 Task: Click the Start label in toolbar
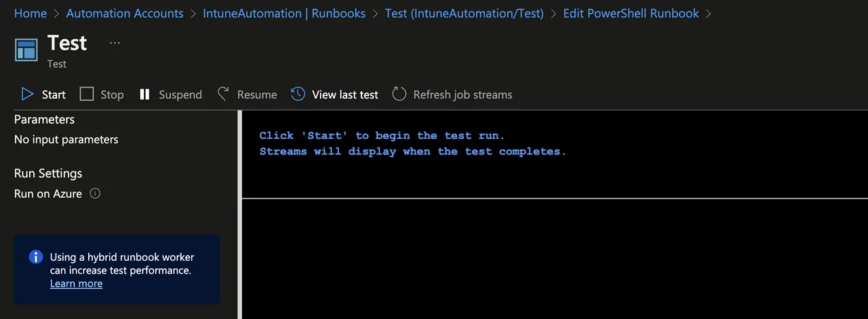(54, 95)
